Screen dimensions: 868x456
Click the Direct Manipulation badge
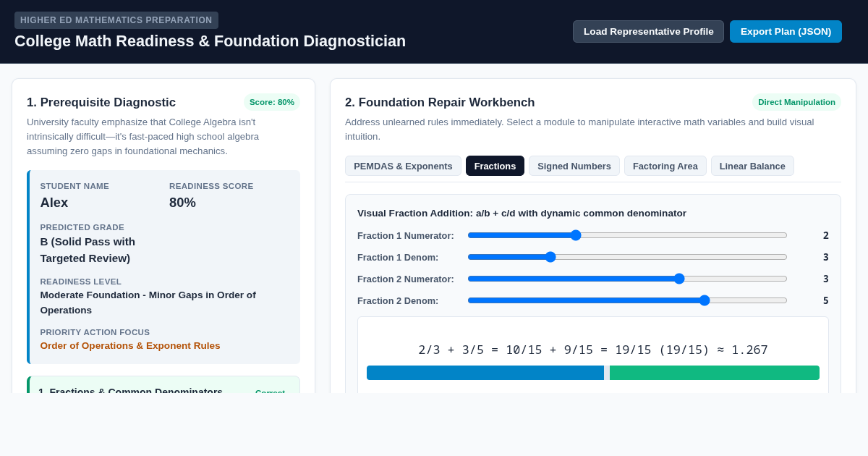(796, 102)
